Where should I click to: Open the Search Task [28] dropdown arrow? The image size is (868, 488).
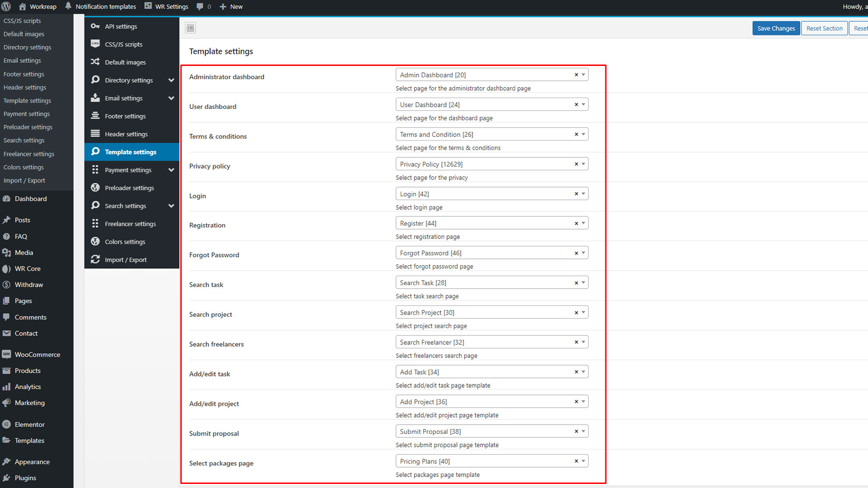click(x=584, y=283)
